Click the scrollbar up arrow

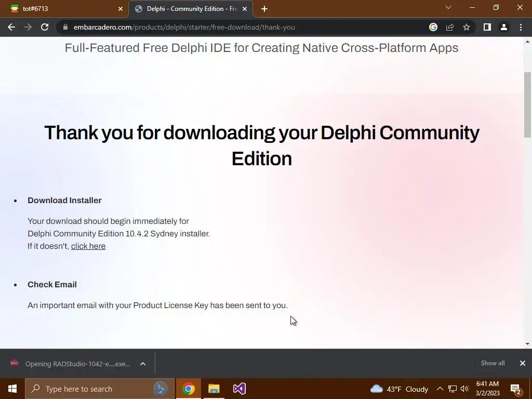(527, 42)
